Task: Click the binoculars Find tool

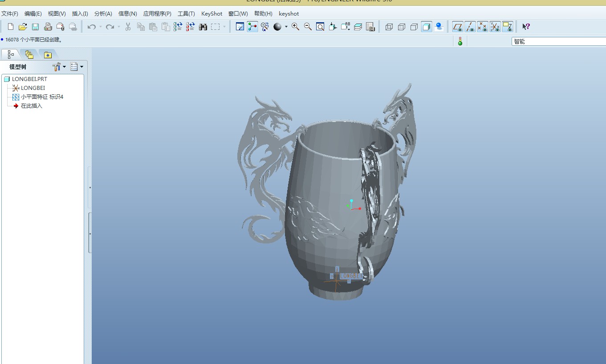Action: coord(203,27)
